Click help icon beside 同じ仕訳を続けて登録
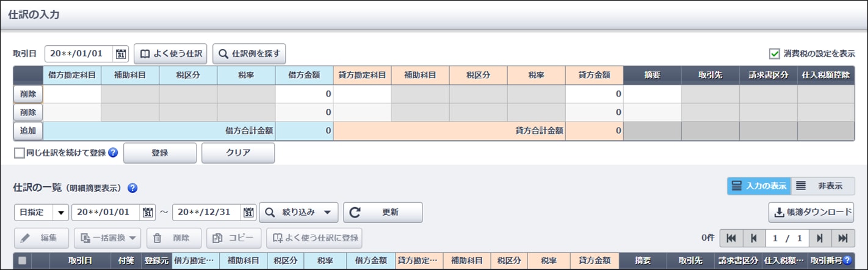This screenshot has height=270, width=868. coord(113,153)
